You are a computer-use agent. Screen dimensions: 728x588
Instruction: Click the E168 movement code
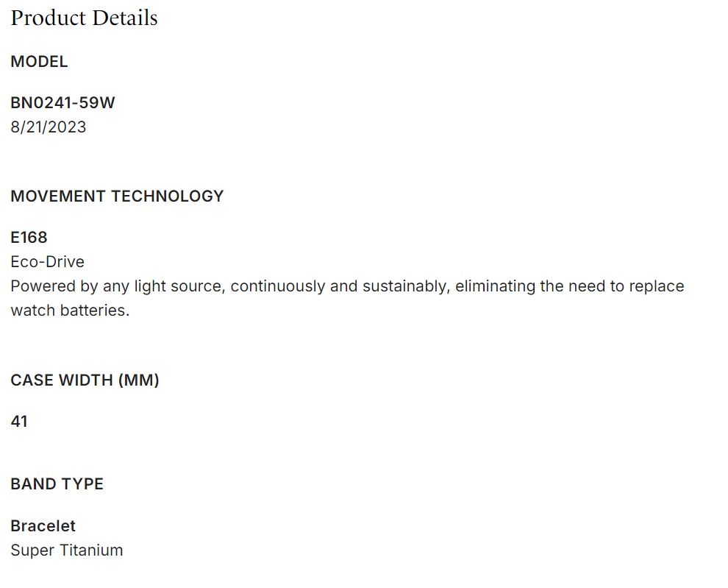[29, 237]
